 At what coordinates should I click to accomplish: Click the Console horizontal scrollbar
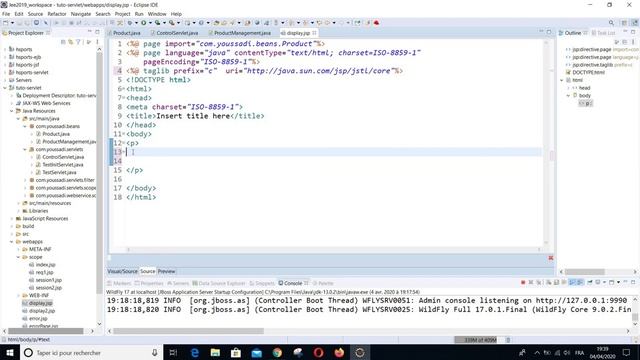coord(189,331)
